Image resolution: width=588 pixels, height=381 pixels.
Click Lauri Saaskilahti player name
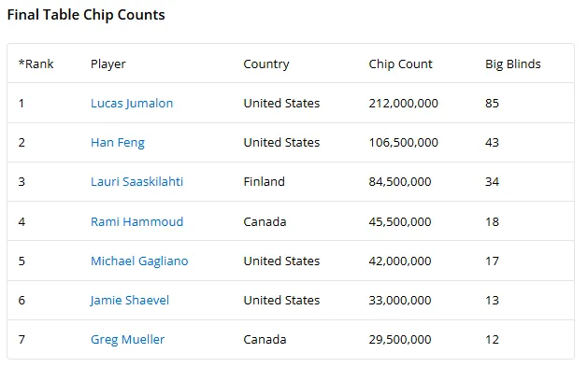136,182
